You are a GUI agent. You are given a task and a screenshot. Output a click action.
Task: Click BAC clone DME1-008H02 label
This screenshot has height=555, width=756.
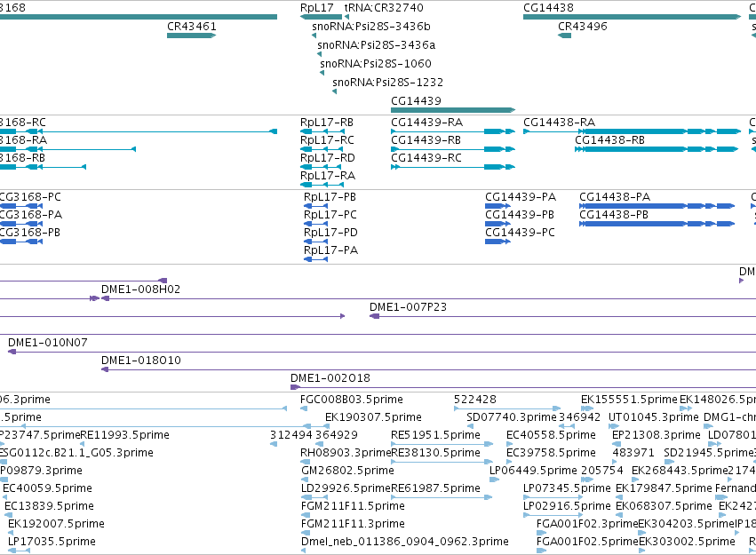click(x=140, y=289)
